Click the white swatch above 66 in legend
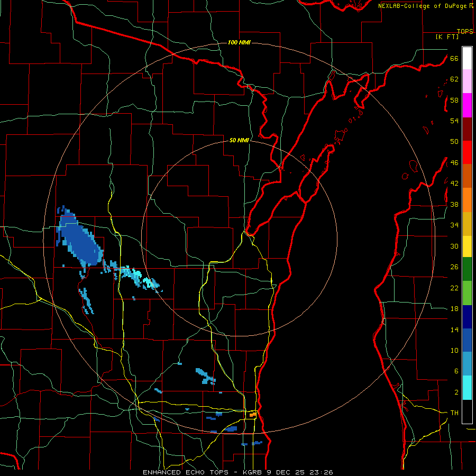The width and height of the screenshot is (476, 476). coord(467,58)
